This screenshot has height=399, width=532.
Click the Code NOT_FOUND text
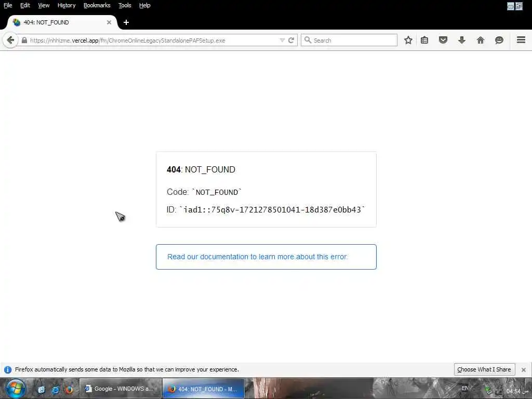204,192
